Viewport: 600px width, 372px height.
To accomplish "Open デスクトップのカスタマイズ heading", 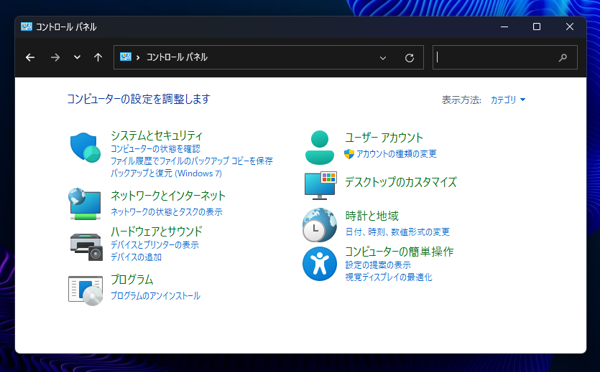I will (401, 182).
